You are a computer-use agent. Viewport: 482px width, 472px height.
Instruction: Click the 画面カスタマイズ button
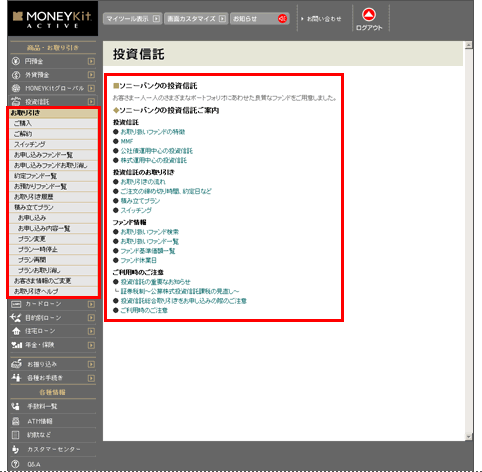point(196,19)
